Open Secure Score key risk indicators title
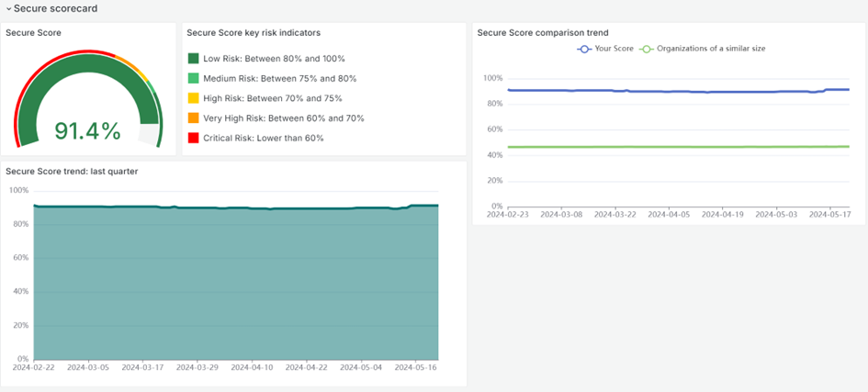Image resolution: width=868 pixels, height=392 pixels. click(x=254, y=32)
